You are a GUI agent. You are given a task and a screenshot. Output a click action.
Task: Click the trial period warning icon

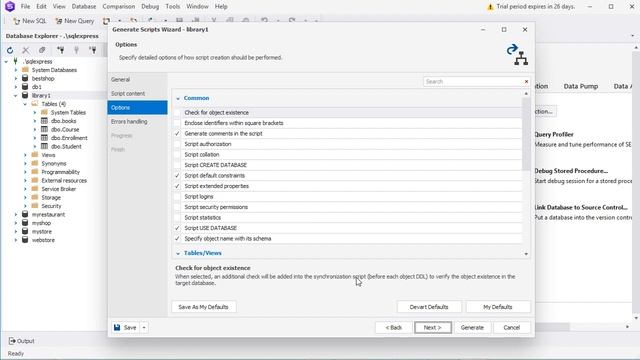coord(490,7)
